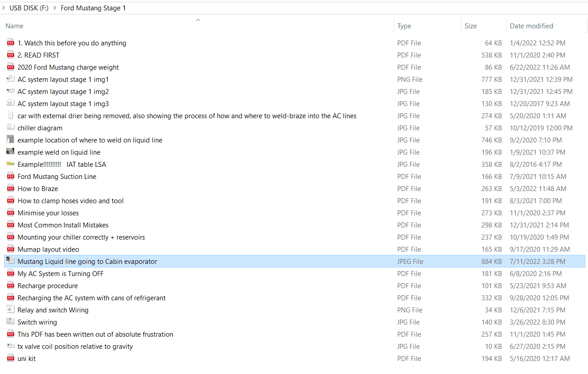Expand breadcrumb chevron before 'USB DISK (F:)'
This screenshot has height=374, width=588.
(4, 8)
